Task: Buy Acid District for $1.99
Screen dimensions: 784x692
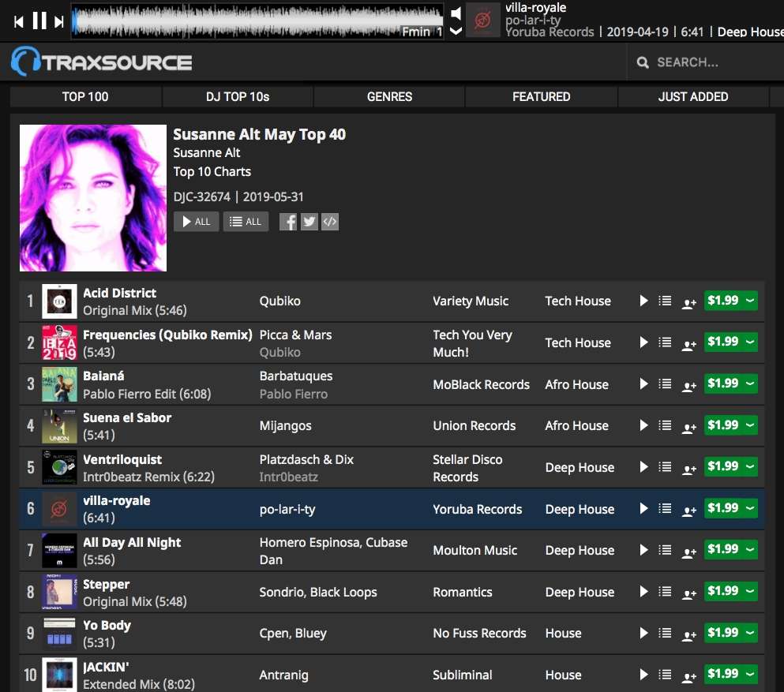Action: coord(723,301)
